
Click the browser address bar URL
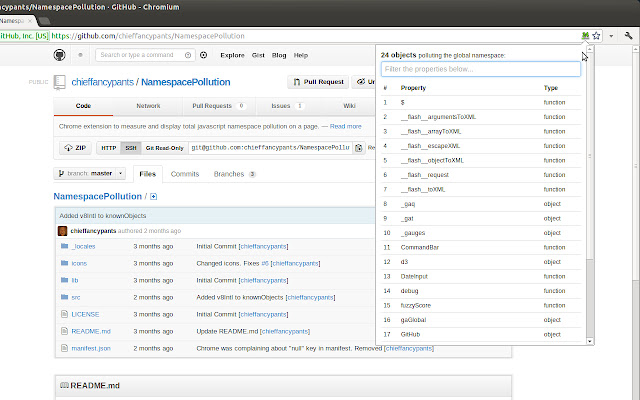[x=148, y=36]
